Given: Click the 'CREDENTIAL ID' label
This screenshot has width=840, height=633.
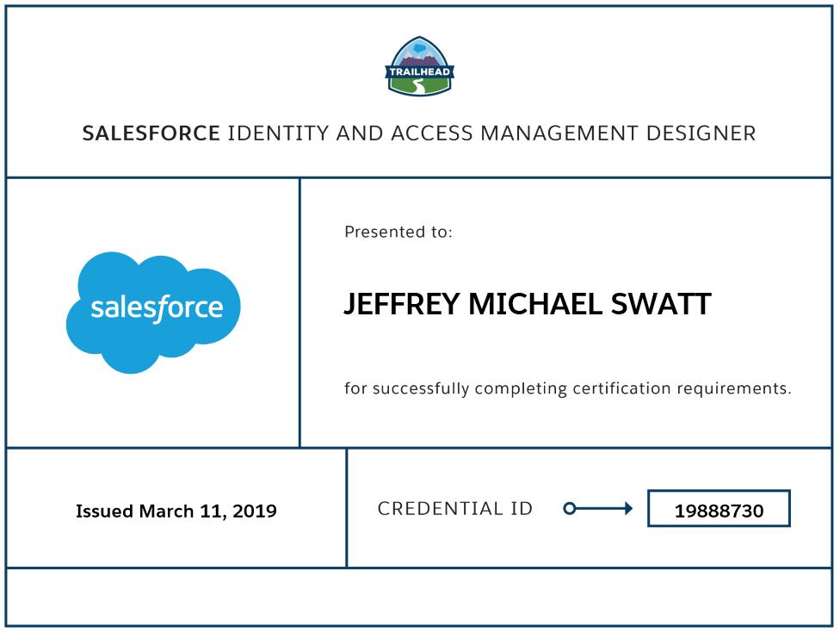Looking at the screenshot, I should pyautogui.click(x=454, y=508).
